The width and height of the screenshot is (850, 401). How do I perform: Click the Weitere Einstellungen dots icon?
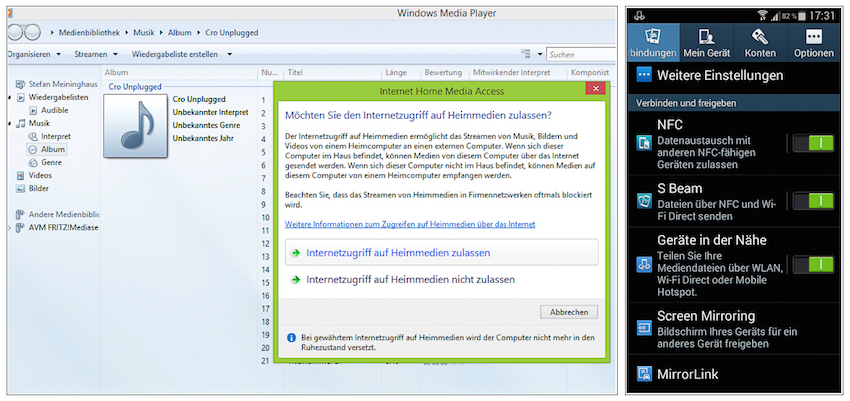(x=643, y=75)
